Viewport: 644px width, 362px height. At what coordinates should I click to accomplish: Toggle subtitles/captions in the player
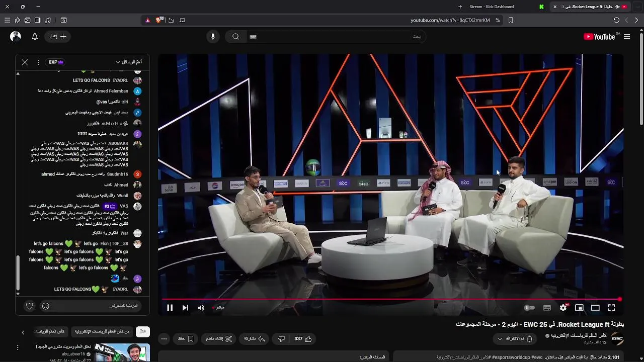547,308
